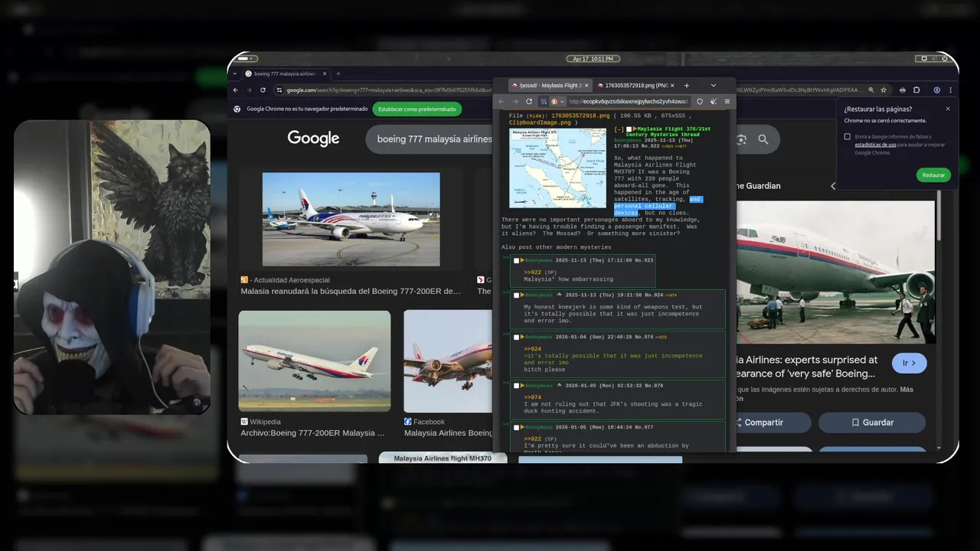Expand the front browser's tab list chevron
This screenshot has height=551, width=980.
pyautogui.click(x=713, y=86)
